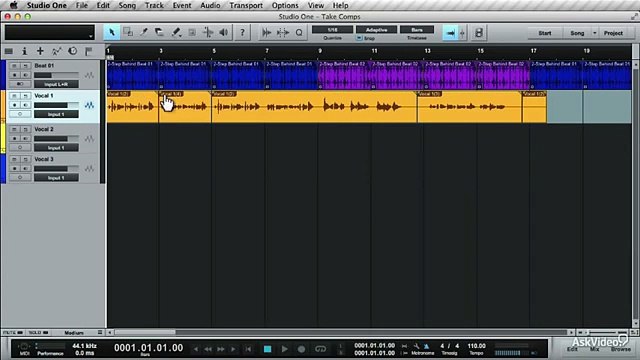The height and width of the screenshot is (360, 640).
Task: Solo the Vocal 2 track
Action: coord(25,129)
